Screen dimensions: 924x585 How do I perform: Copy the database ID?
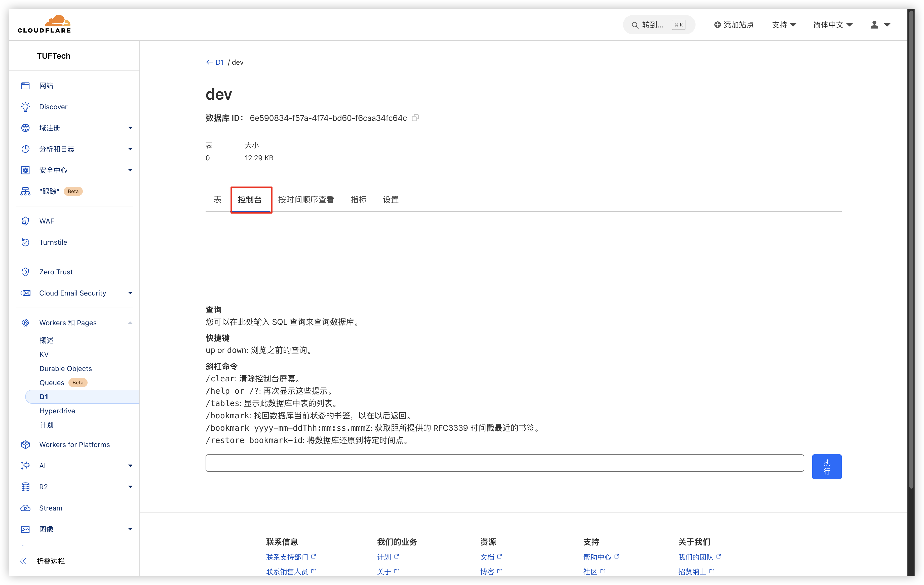point(415,118)
